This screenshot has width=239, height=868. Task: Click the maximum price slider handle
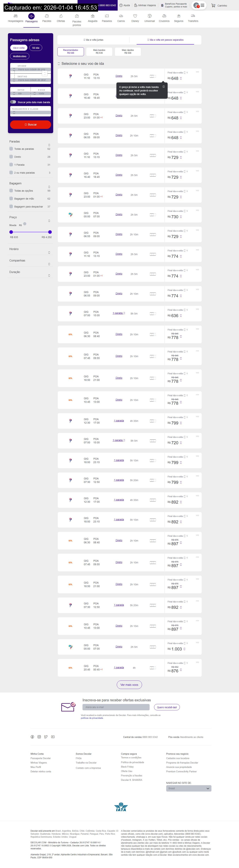coord(50,232)
